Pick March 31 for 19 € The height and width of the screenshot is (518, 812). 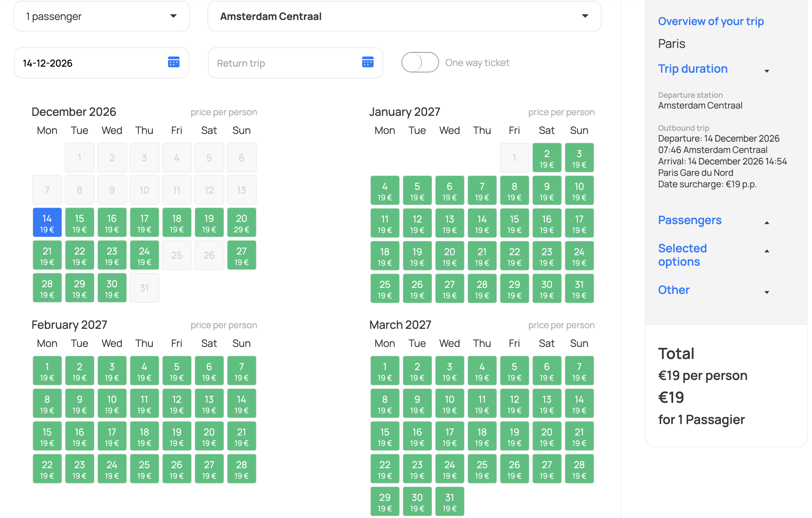[x=450, y=501]
